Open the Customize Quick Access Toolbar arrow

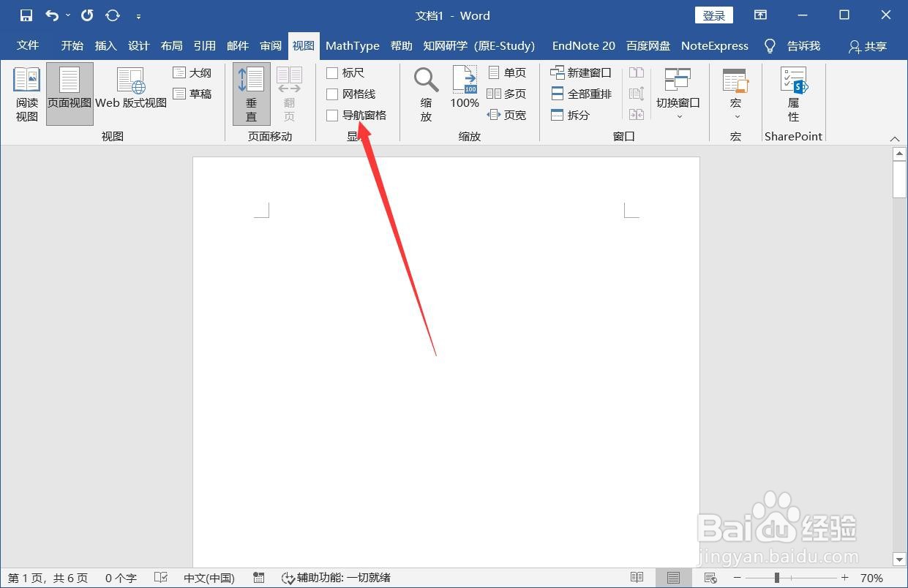(139, 16)
